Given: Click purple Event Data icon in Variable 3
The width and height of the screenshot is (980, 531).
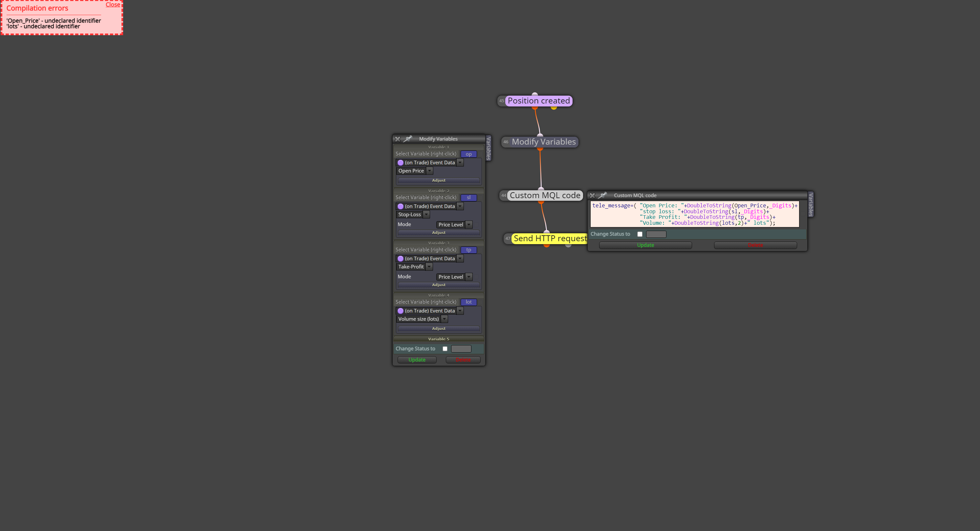Looking at the screenshot, I should pos(401,259).
